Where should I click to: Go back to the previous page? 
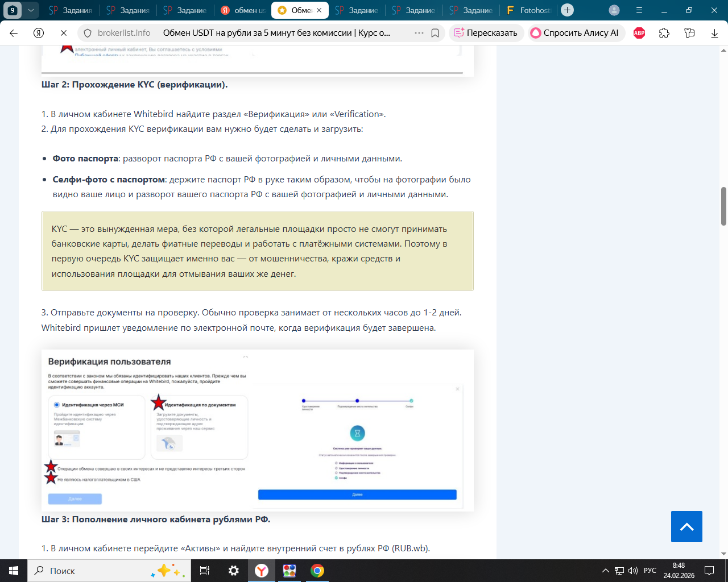pos(14,33)
